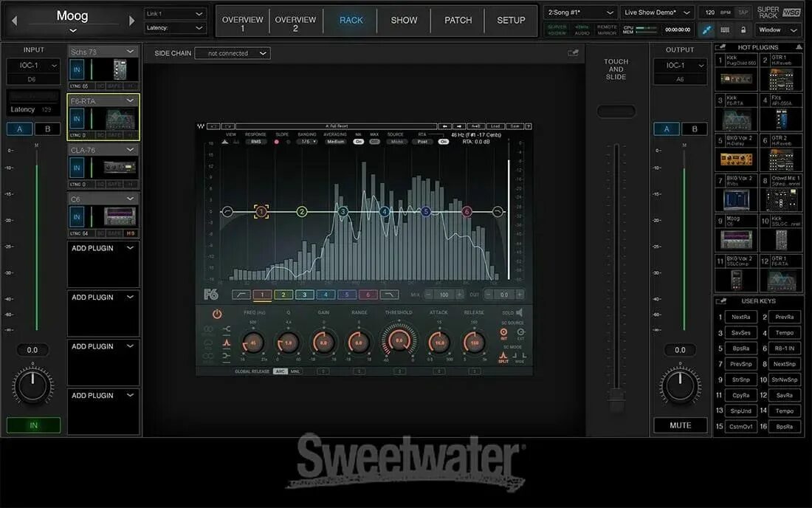Click the link icon in top toolbar
Image resolution: width=812 pixels, height=508 pixels.
tap(706, 30)
